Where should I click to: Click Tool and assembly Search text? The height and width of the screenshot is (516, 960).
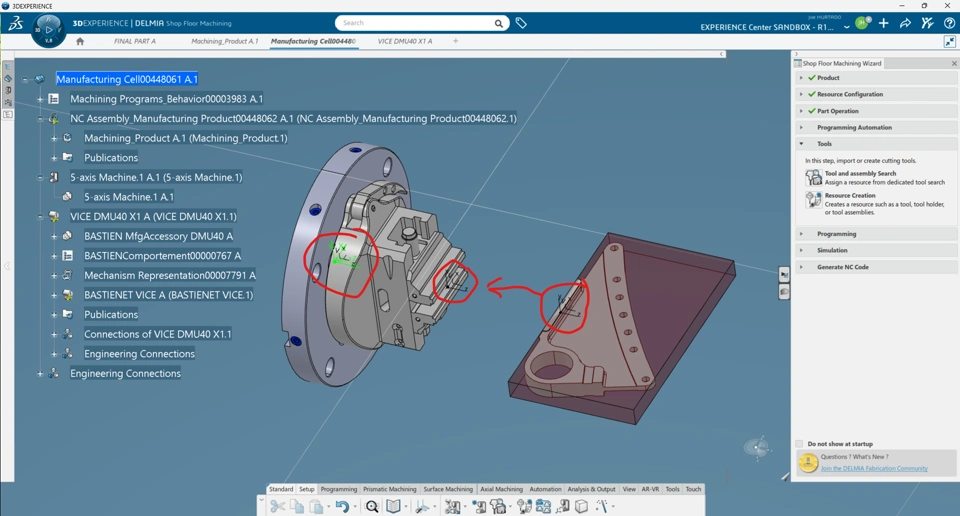click(860, 174)
